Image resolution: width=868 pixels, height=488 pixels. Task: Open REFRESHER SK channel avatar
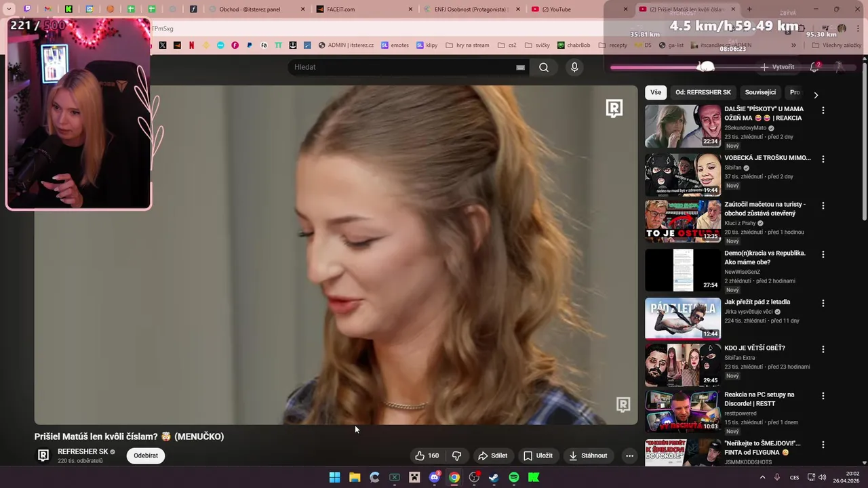[x=43, y=455]
